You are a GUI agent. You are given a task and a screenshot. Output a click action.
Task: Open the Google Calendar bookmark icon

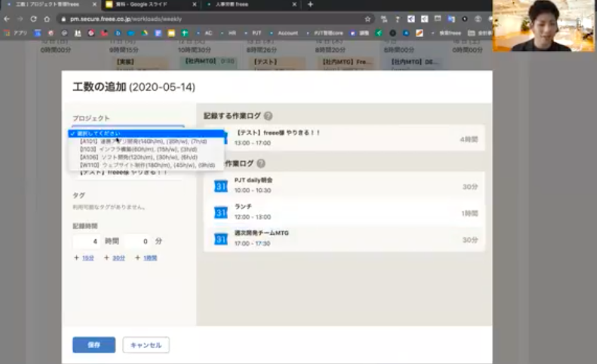coord(38,33)
